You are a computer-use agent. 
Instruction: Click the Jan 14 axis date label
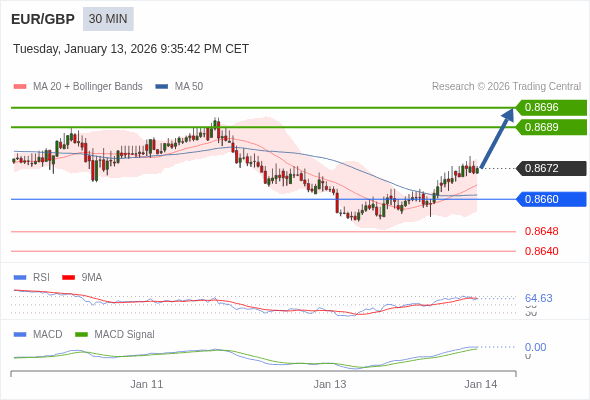click(x=481, y=384)
